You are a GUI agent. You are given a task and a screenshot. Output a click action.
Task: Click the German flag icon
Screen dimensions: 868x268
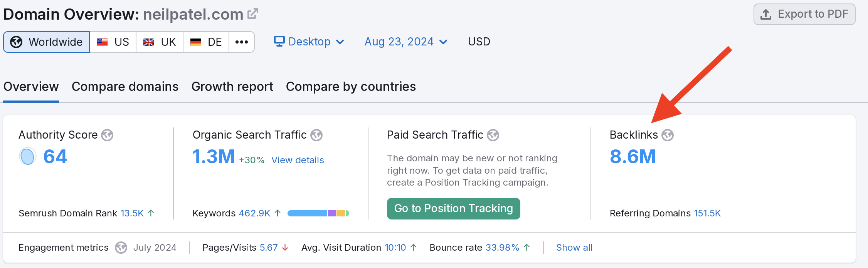click(x=196, y=42)
